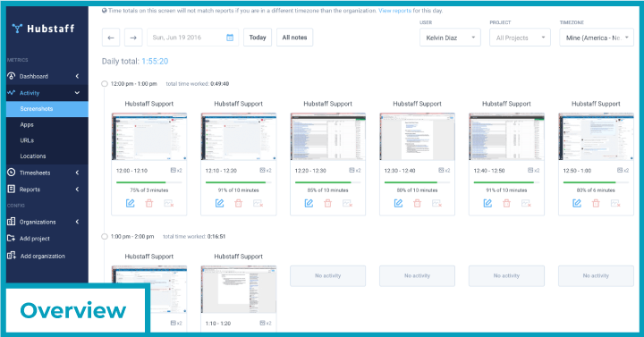Click the Hubstaff logo

coord(43,29)
